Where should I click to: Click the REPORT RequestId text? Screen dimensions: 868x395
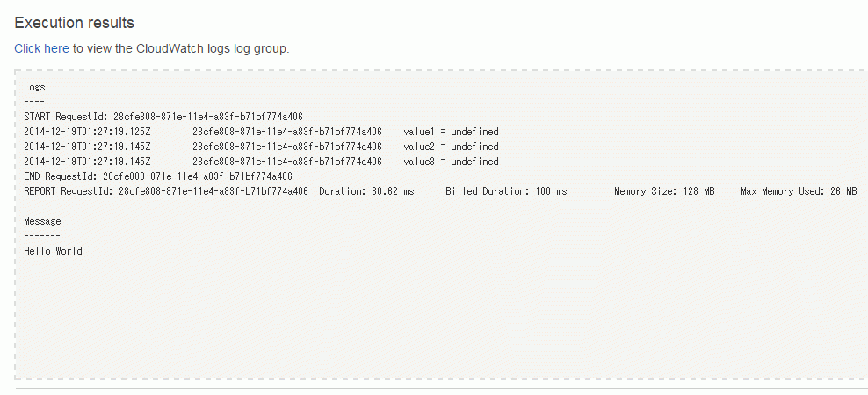tap(166, 191)
